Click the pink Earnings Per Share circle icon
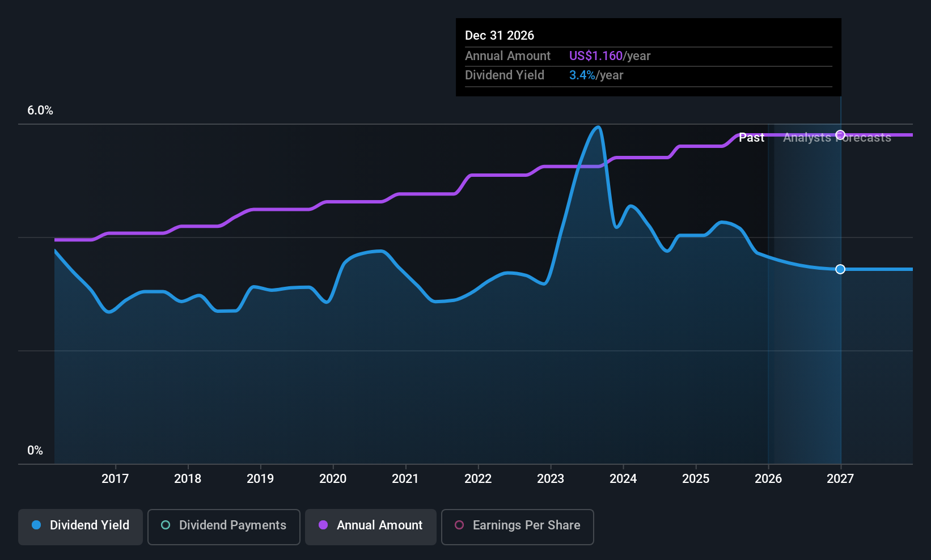The height and width of the screenshot is (560, 931). point(459,525)
